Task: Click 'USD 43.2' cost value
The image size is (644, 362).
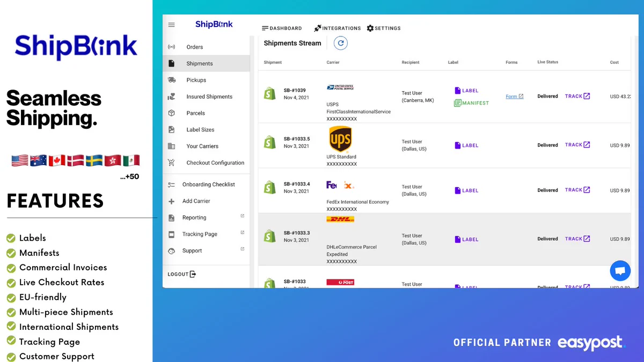Action: click(x=620, y=97)
